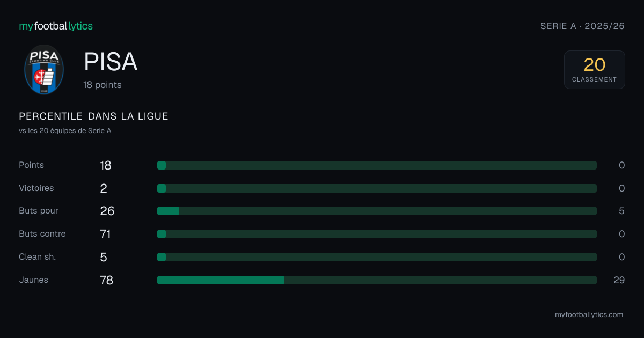644x338 pixels.
Task: Select the Serie A 2025/26 season label
Action: click(582, 26)
